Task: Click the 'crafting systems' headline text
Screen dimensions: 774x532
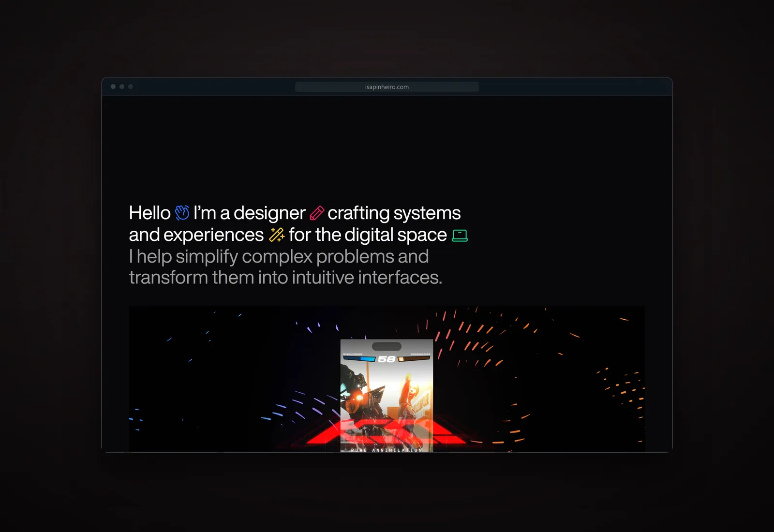Action: 394,213
